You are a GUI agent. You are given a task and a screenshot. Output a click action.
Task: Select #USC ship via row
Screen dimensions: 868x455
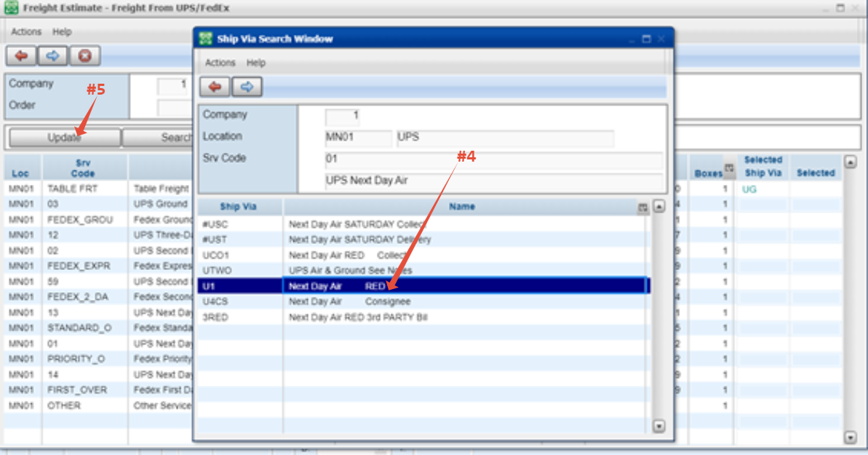point(423,224)
